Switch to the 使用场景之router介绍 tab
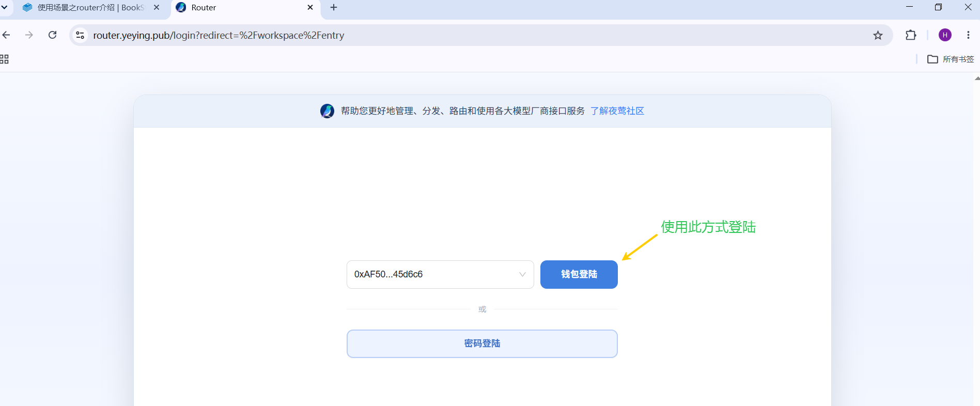This screenshot has height=406, width=980. [90, 8]
